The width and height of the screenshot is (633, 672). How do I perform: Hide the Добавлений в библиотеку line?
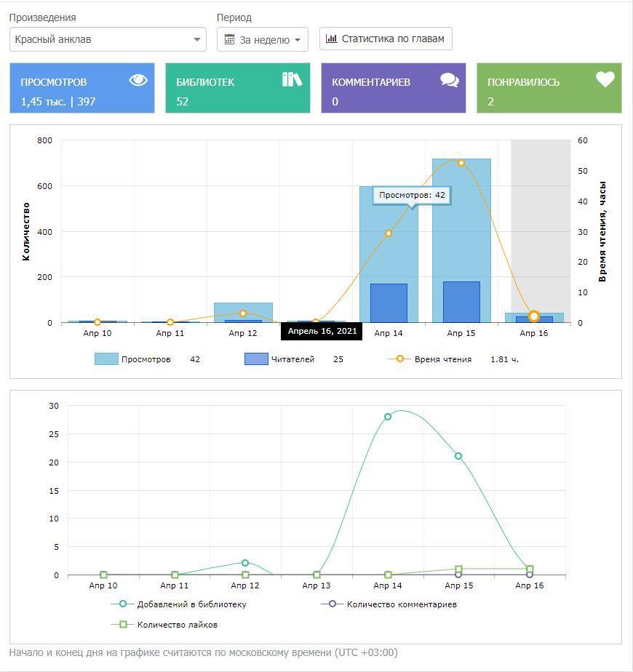click(191, 604)
